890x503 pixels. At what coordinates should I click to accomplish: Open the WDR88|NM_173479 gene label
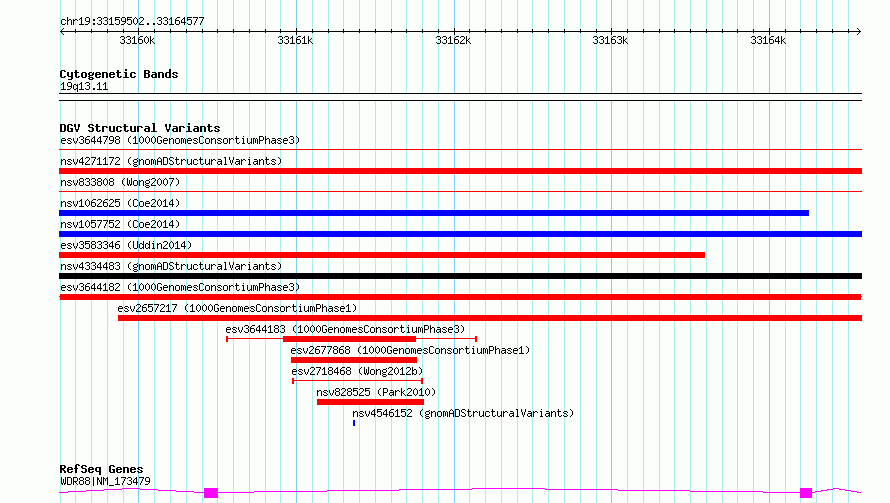(105, 481)
